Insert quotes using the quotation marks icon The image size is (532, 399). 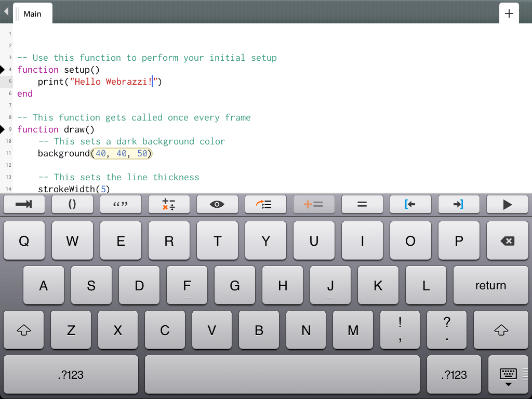121,204
